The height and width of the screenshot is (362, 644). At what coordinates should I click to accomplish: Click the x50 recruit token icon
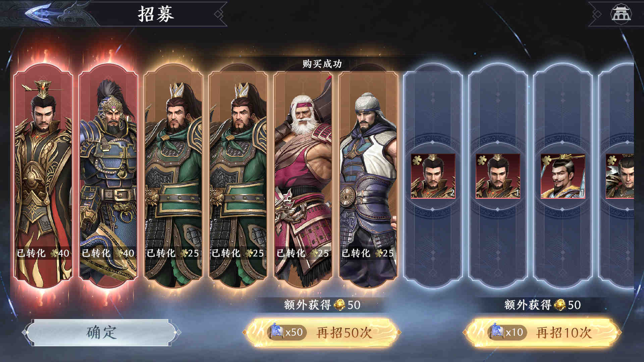[278, 331]
